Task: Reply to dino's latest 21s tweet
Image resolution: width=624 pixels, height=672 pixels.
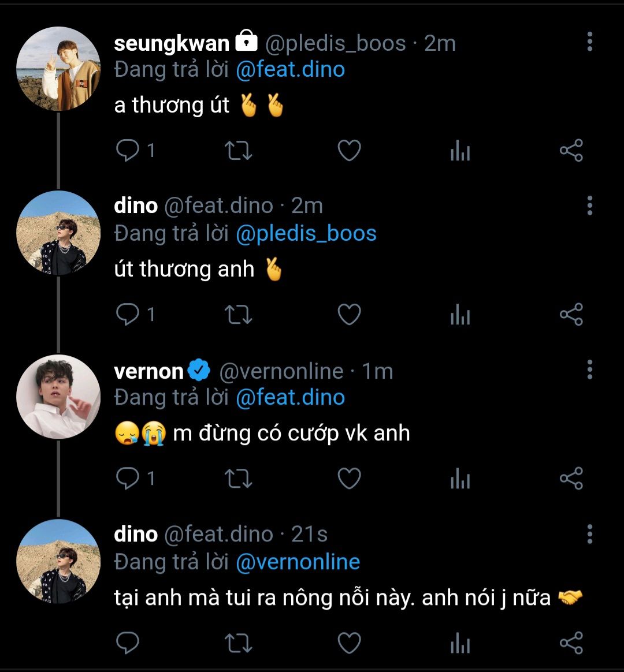Action: click(x=127, y=643)
